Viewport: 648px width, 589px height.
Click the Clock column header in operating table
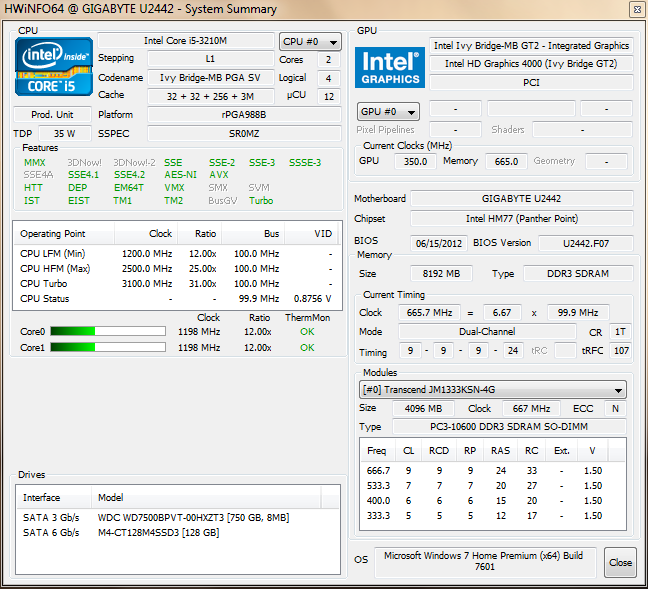146,234
